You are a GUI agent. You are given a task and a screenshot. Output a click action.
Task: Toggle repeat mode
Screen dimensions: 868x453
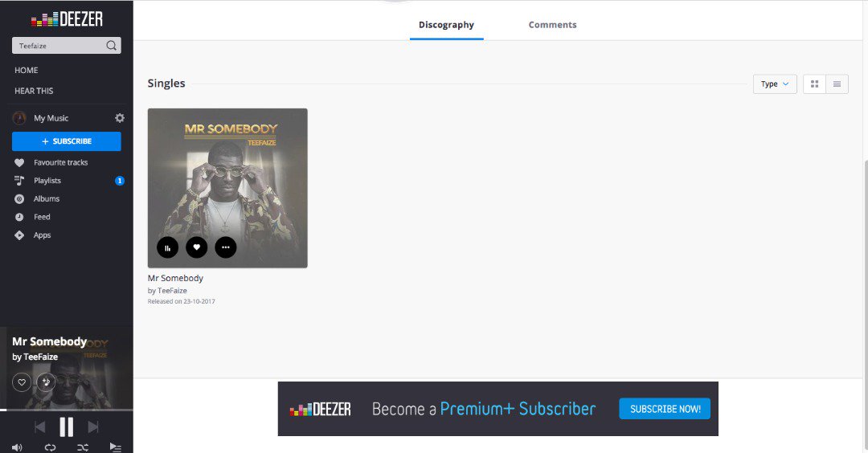tap(50, 447)
